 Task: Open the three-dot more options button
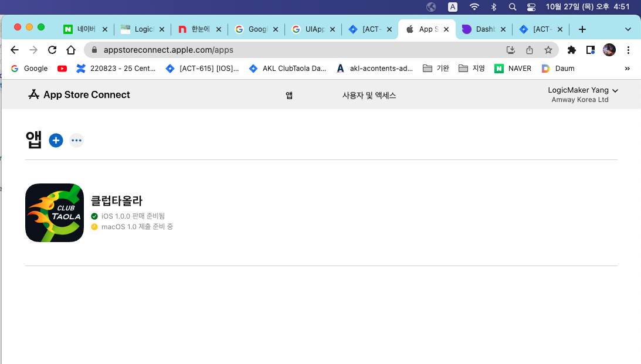pyautogui.click(x=76, y=141)
